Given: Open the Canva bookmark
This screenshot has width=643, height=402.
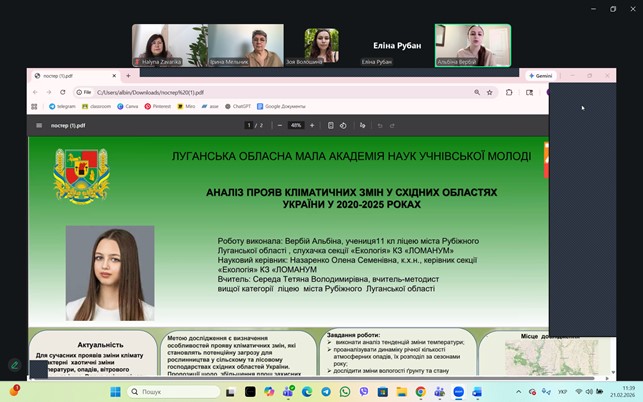Looking at the screenshot, I should pyautogui.click(x=130, y=105).
